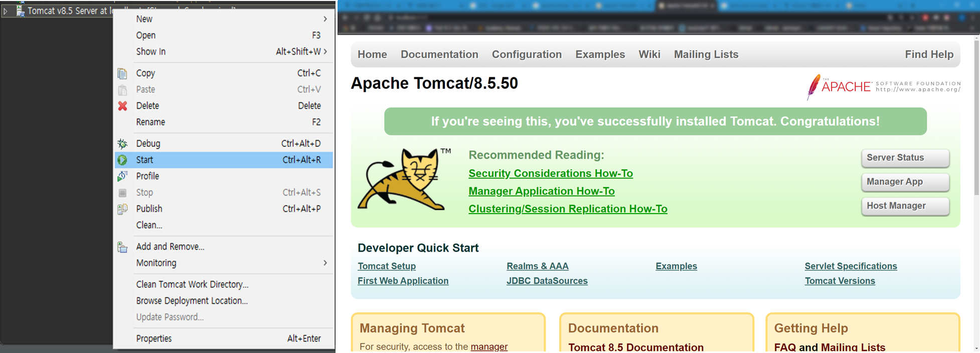Click the red Delete X icon
This screenshot has width=980, height=353.
tap(122, 106)
